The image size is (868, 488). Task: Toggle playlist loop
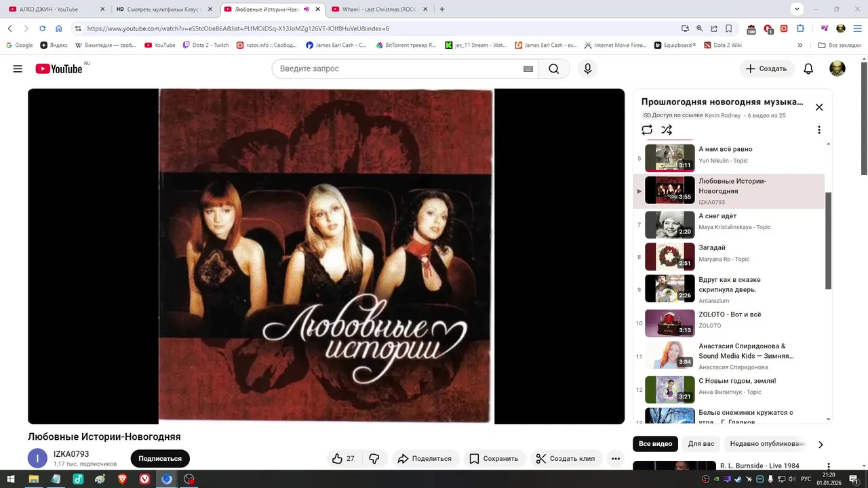coord(647,129)
